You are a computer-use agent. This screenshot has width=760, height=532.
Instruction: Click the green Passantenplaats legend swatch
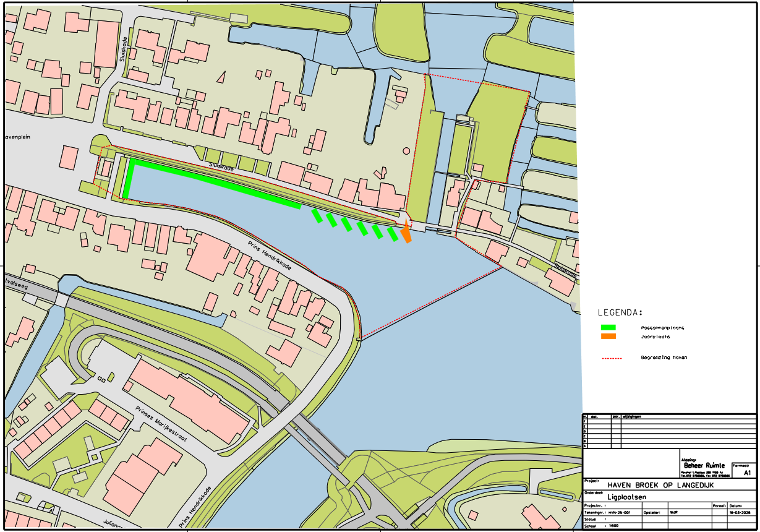point(608,327)
